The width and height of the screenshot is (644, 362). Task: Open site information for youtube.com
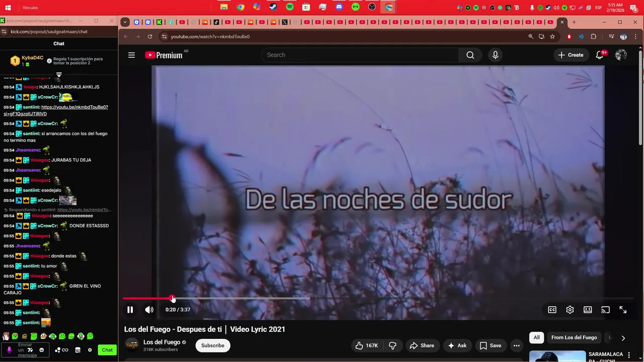(164, 37)
